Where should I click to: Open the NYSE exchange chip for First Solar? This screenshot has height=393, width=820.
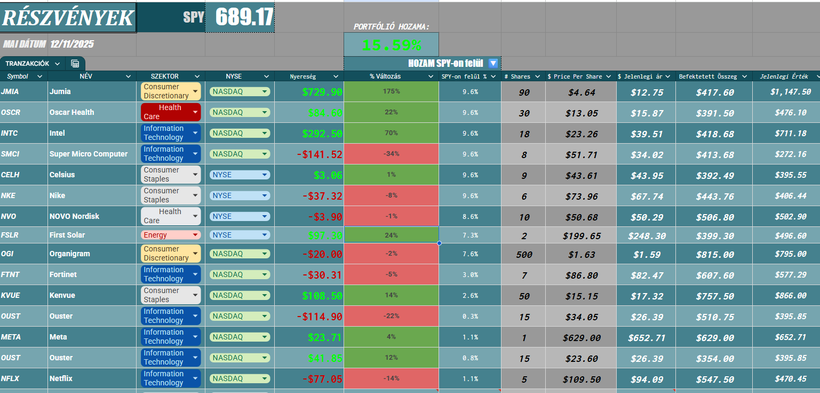tap(240, 235)
